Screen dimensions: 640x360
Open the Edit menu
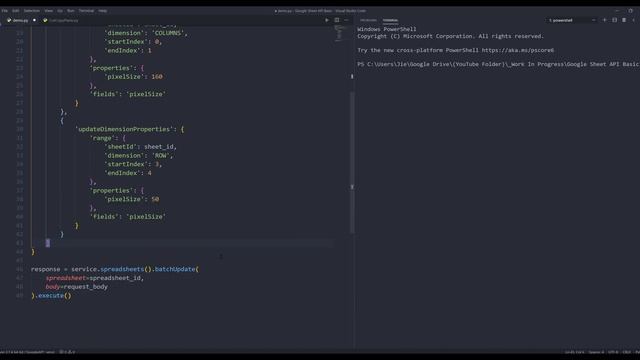click(16, 11)
